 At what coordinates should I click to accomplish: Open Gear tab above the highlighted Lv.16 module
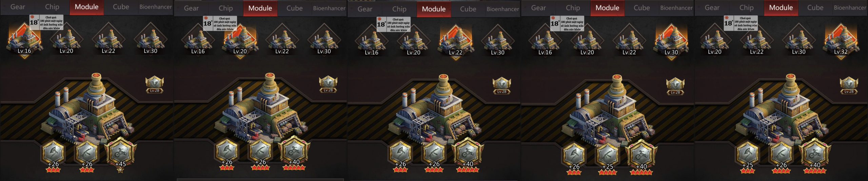tap(18, 7)
